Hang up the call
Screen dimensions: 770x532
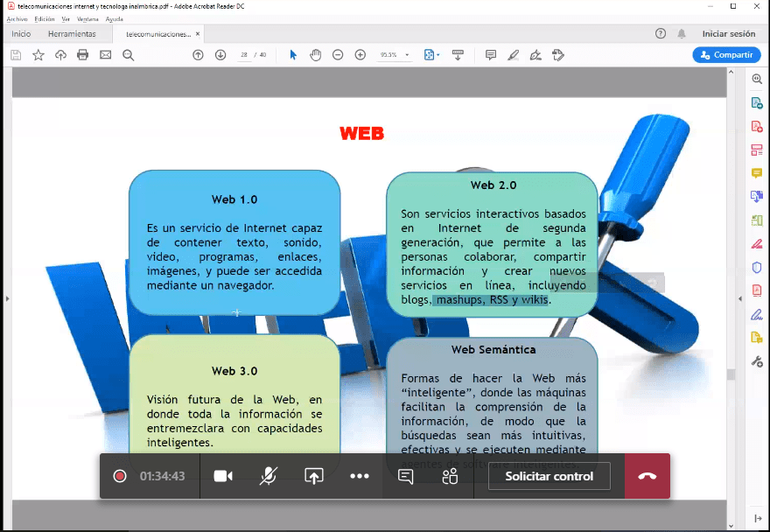[647, 476]
